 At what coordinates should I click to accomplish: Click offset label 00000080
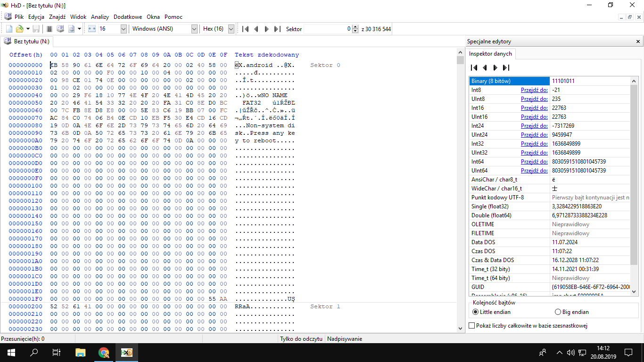coord(25,125)
